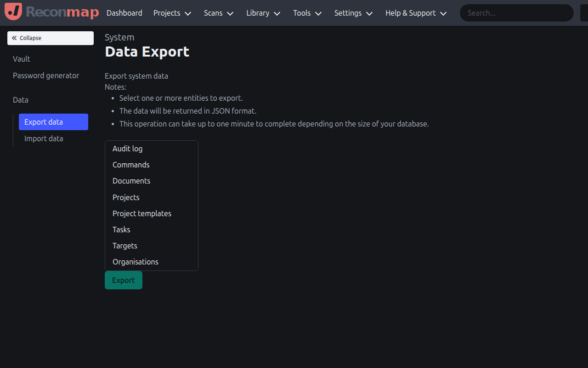Viewport: 588px width, 368px height.
Task: Select Audit log in the entity list
Action: (x=127, y=149)
